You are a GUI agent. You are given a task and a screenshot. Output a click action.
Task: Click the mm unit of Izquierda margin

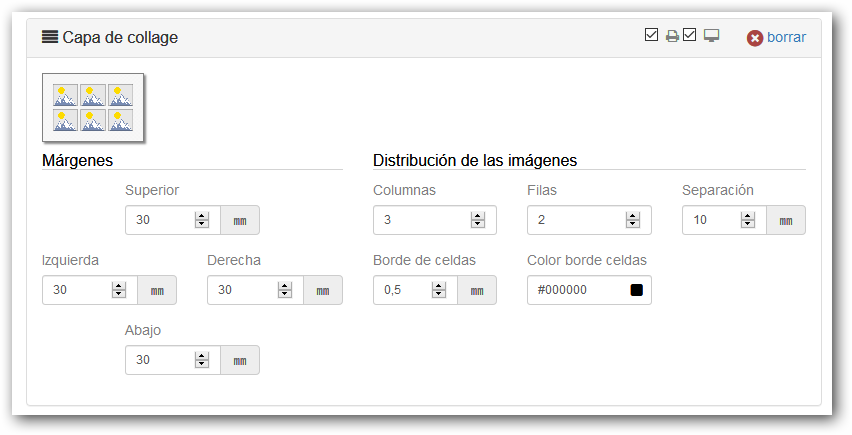click(156, 290)
